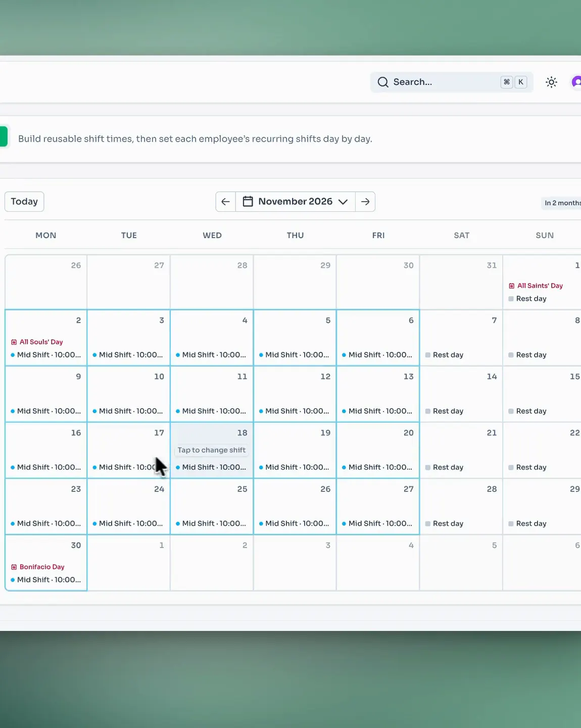581x728 pixels.
Task: Click the Bonifacio Day holiday icon
Action: point(14,567)
